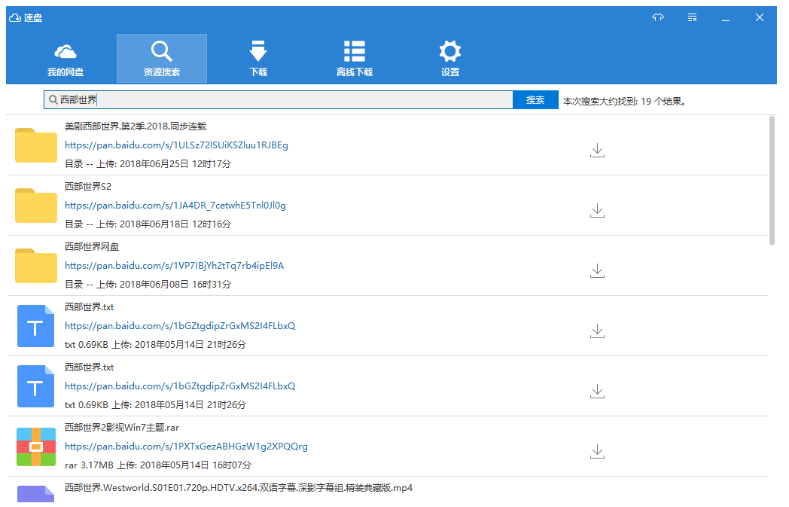Open the main menu icon in title bar
Screen dimensions: 789x507
[692, 17]
